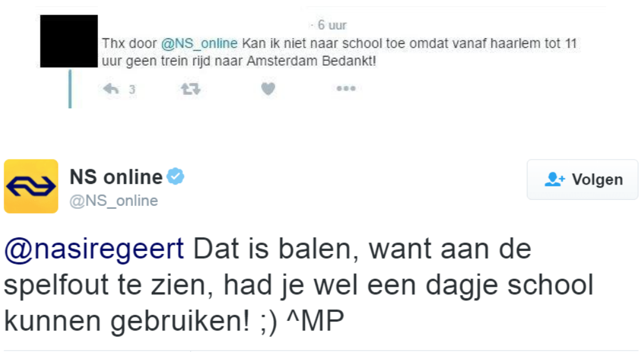Click the blue verified badge beside NS online
The height and width of the screenshot is (352, 644).
click(x=176, y=177)
